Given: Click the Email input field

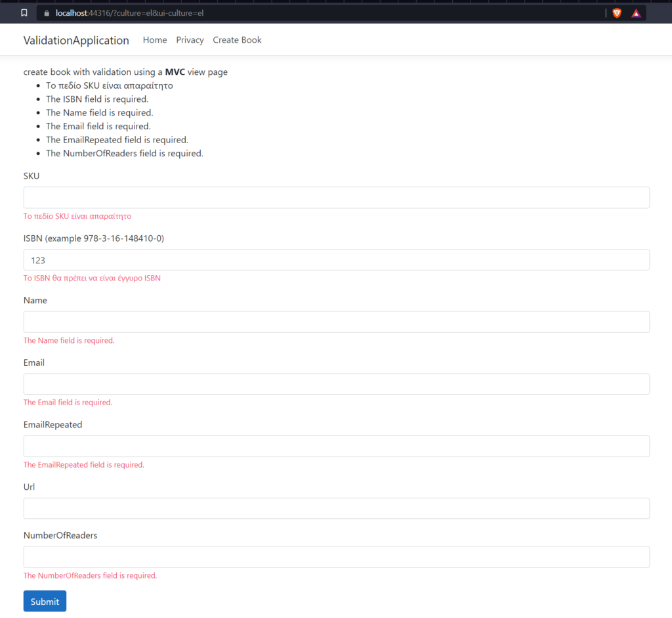Looking at the screenshot, I should pyautogui.click(x=336, y=384).
